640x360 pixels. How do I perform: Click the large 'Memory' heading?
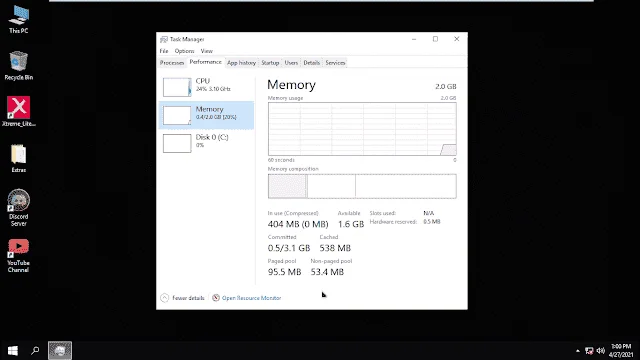[x=291, y=85]
